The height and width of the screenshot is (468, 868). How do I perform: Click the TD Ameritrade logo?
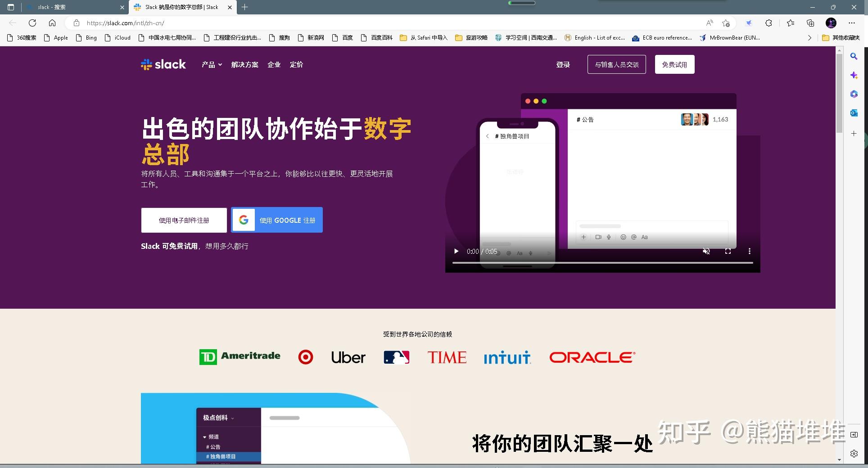(x=240, y=357)
